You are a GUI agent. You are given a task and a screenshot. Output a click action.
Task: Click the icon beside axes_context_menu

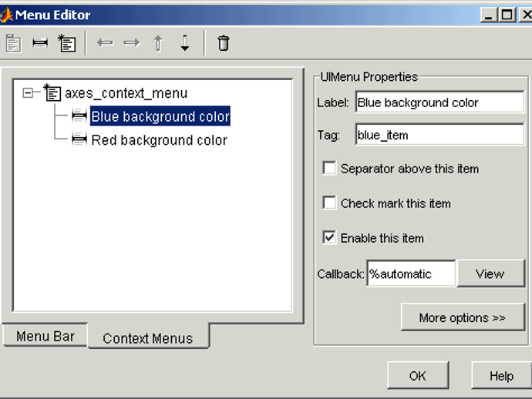[52, 92]
